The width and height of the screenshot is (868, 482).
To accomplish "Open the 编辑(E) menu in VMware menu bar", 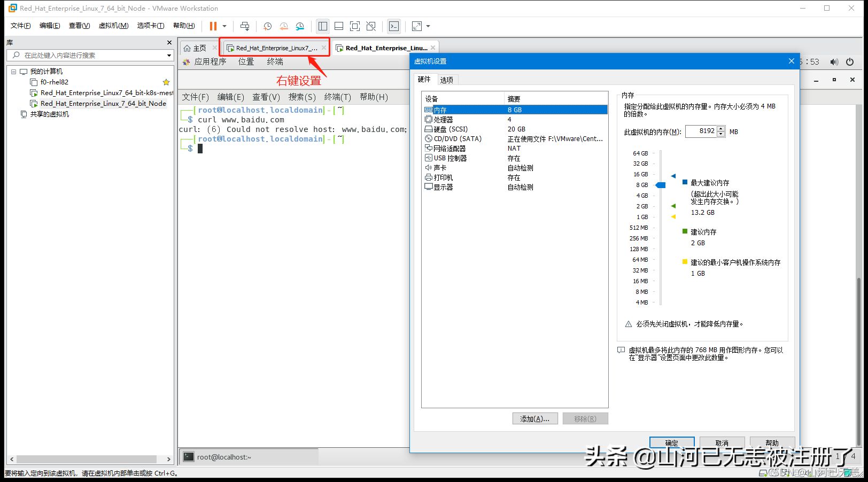I will pos(49,26).
